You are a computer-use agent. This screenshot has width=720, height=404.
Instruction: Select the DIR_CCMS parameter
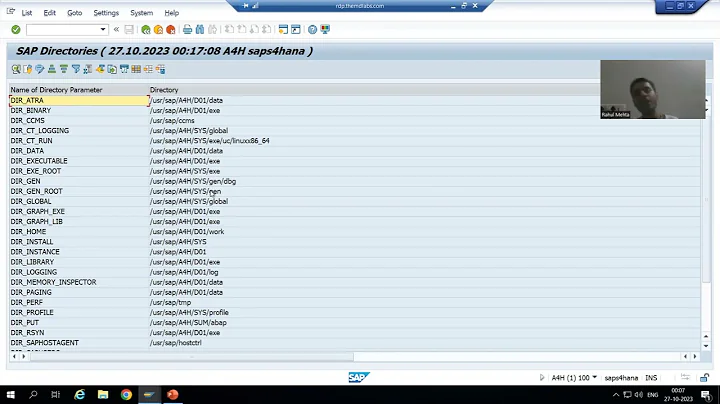(x=28, y=120)
